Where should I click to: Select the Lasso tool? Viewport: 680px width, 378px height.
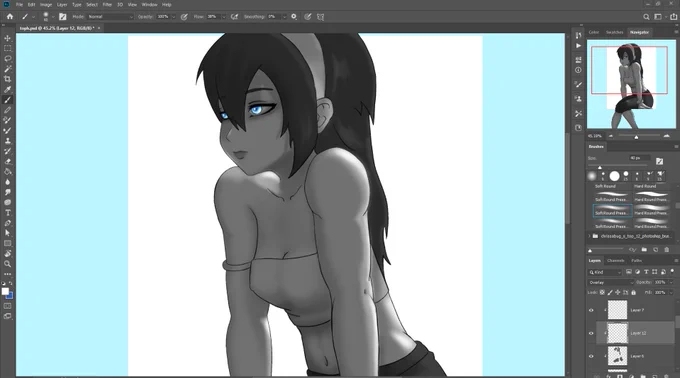[x=7, y=59]
